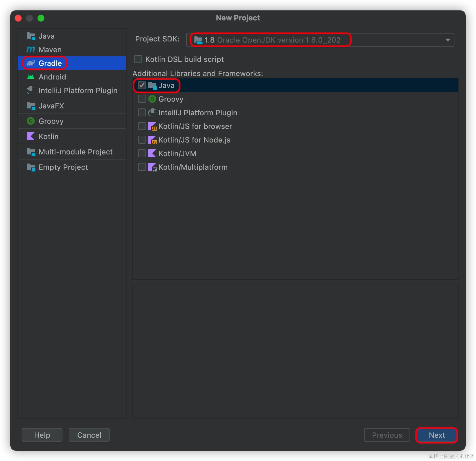Image resolution: width=476 pixels, height=461 pixels.
Task: Click the Cancel button
Action: click(89, 435)
